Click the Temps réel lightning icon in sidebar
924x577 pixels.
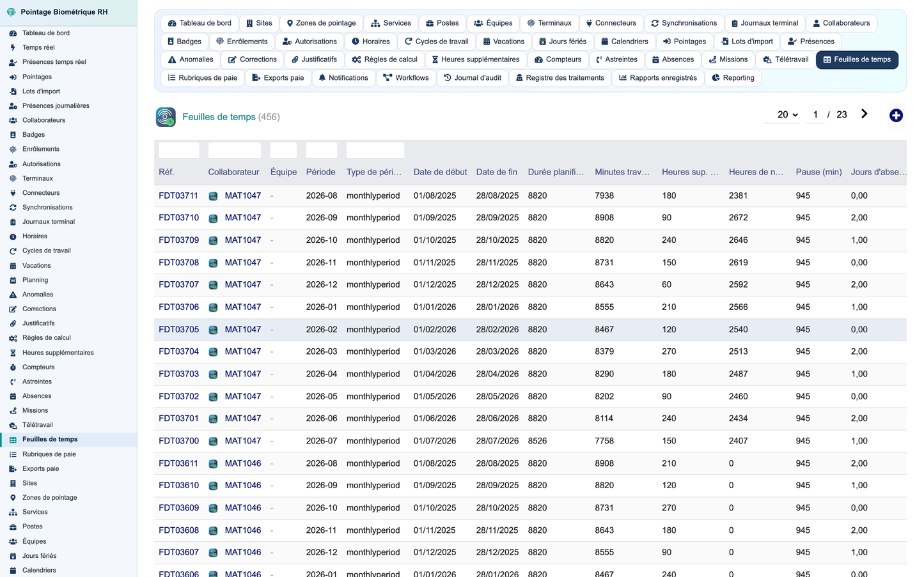[x=13, y=47]
